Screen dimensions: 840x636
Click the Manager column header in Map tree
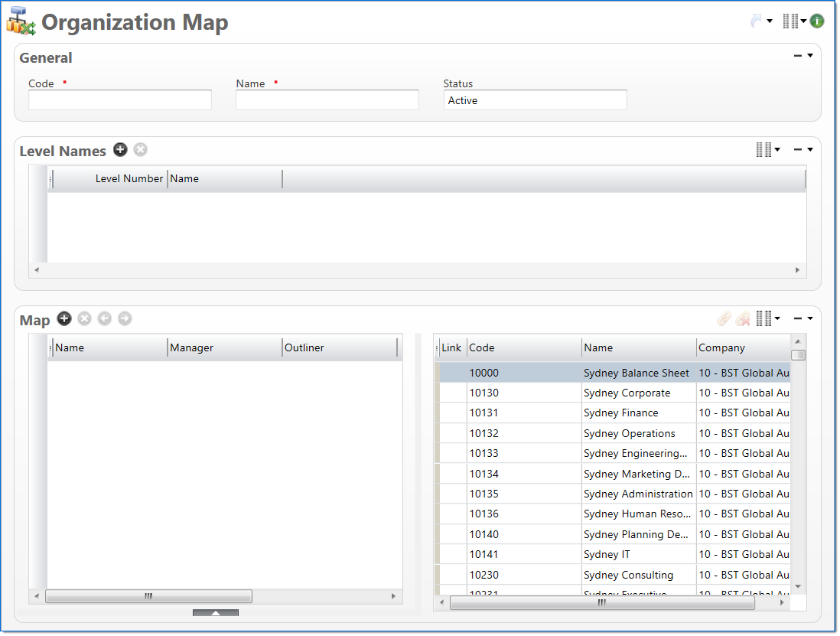223,347
